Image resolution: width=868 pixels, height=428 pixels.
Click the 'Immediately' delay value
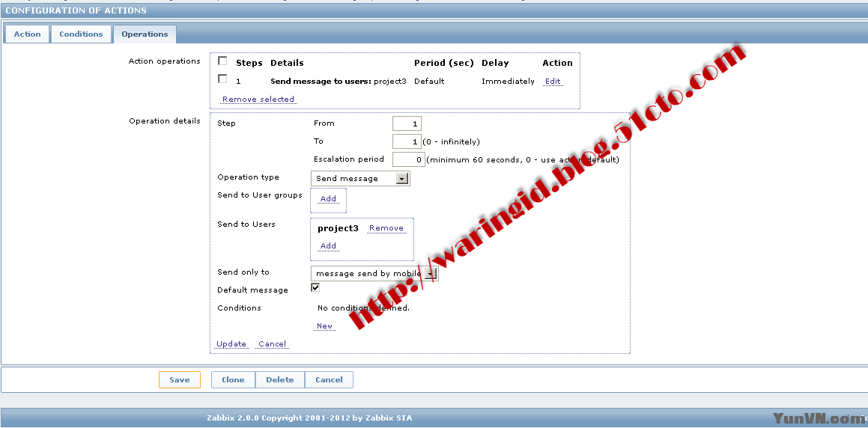(x=508, y=82)
